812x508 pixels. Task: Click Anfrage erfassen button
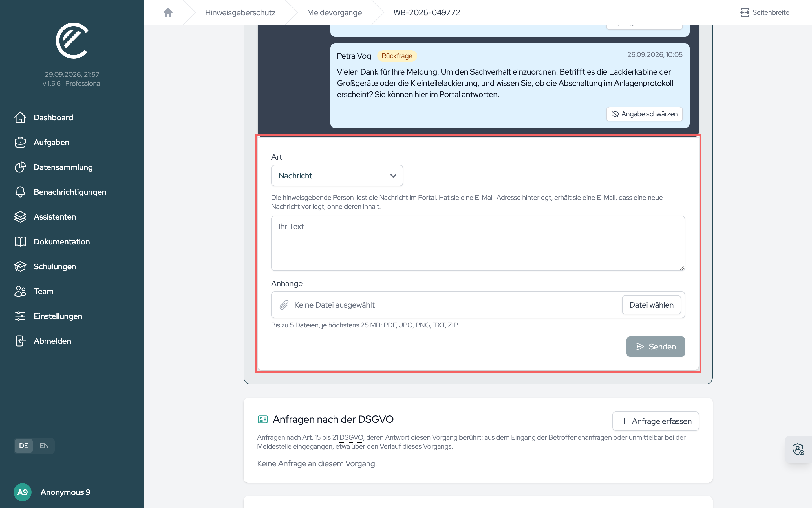(x=655, y=421)
